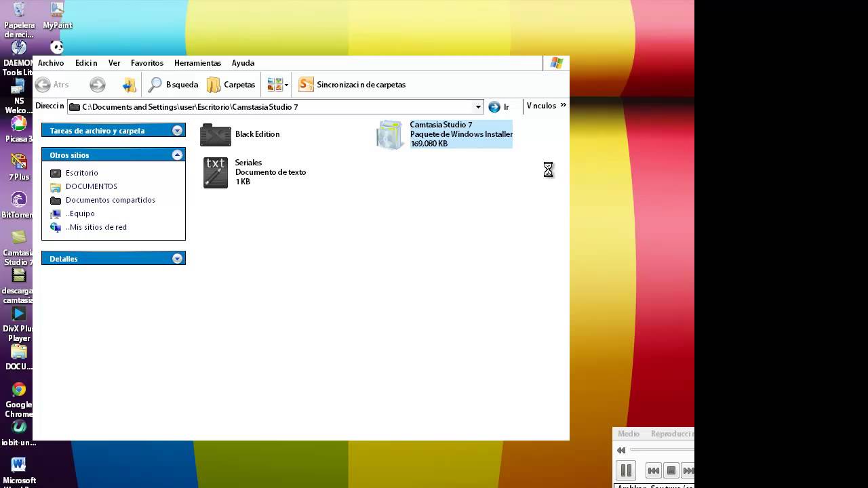Open Medio menu in media player

click(x=629, y=434)
